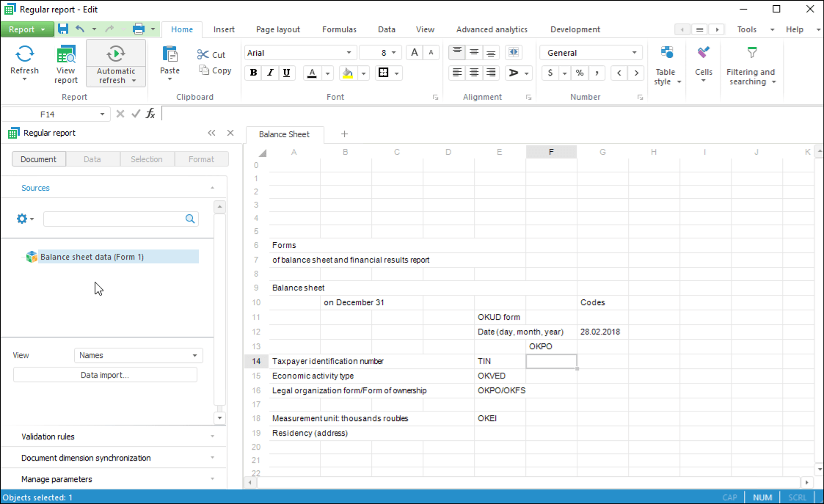824x504 pixels.
Task: Open the General number format dropdown
Action: pos(634,53)
